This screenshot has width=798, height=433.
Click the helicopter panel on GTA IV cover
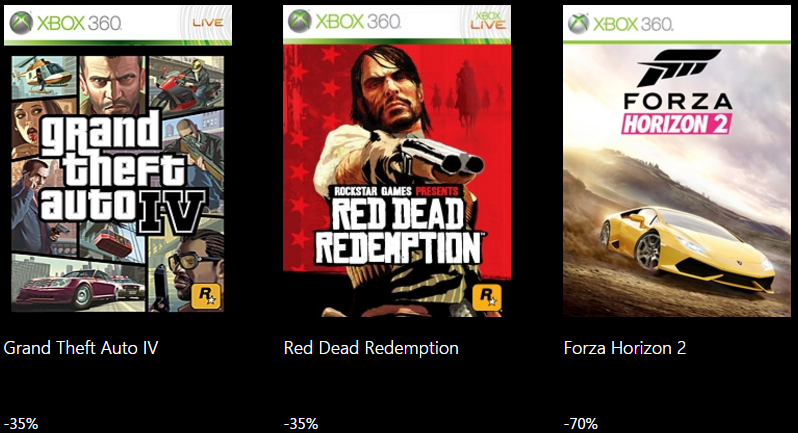tap(44, 77)
